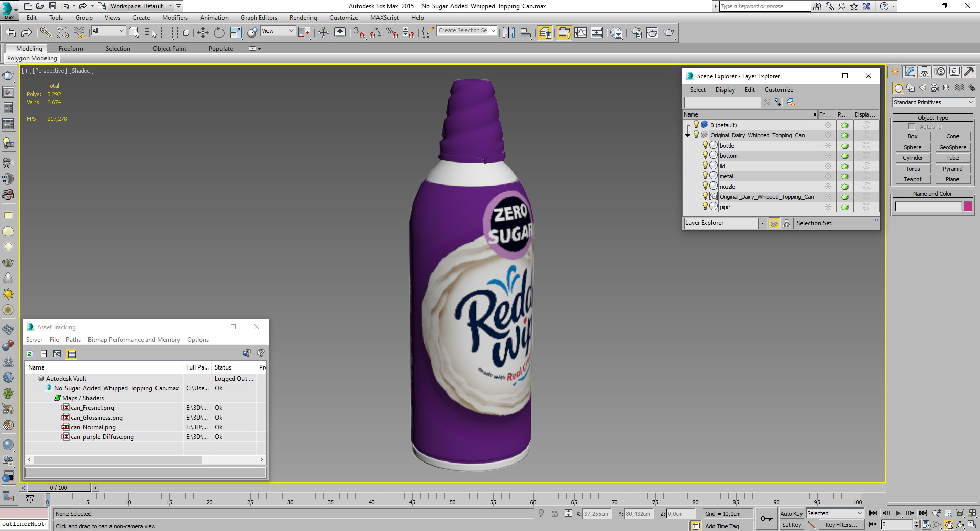Open the Schematic View
This screenshot has height=531, width=980.
(596, 33)
